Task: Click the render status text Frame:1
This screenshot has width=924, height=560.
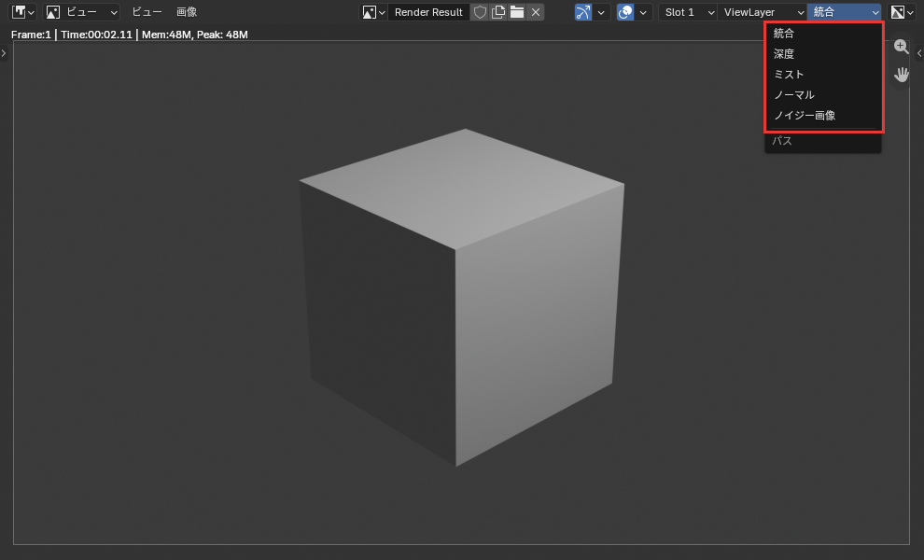Action: click(31, 35)
